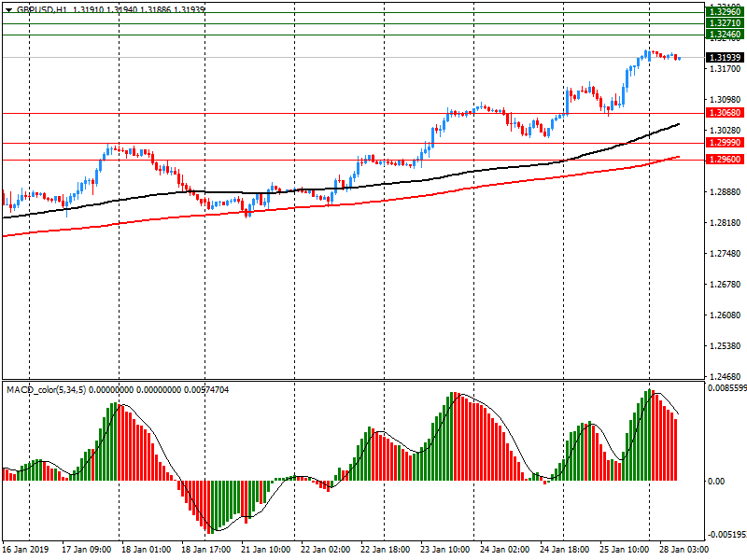Click the 24 Jan 02:00 time label
This screenshot has height=560, width=747.
504,549
